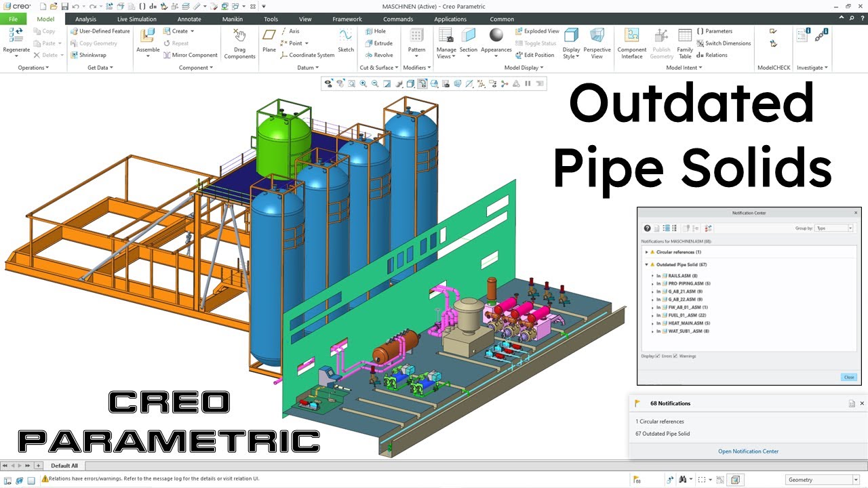Viewport: 868px width, 488px height.
Task: Click Edit Position
Action: tap(534, 56)
